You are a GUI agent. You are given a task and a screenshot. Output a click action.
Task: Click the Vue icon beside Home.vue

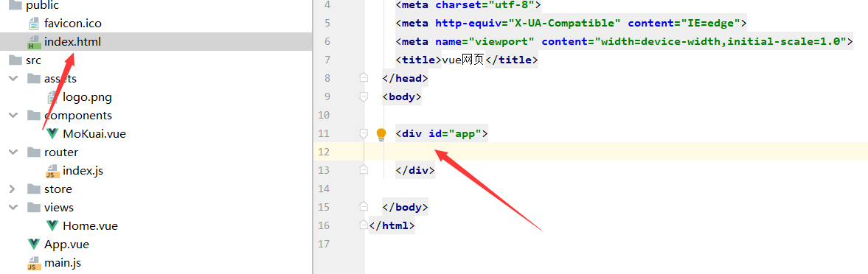pyautogui.click(x=52, y=225)
